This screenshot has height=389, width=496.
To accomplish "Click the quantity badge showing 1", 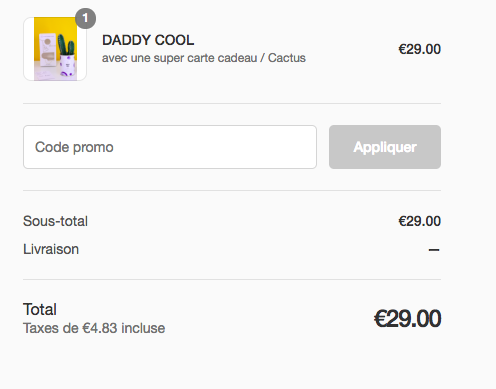I will (85, 18).
